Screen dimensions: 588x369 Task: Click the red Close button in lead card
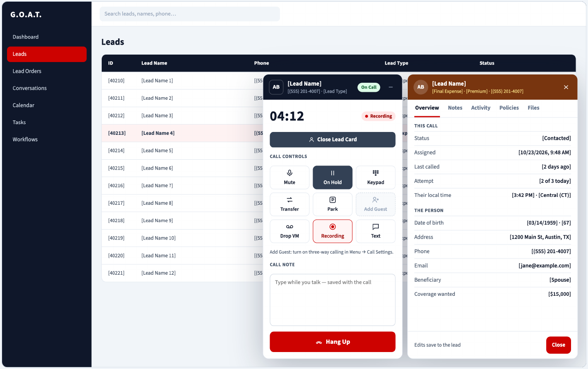(x=558, y=345)
